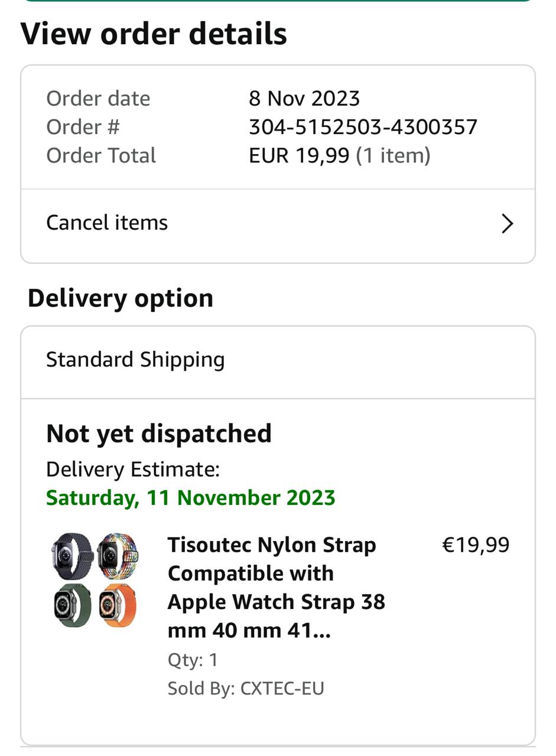Image resolution: width=556 pixels, height=756 pixels.
Task: Tap the Delivery option section heading
Action: [121, 298]
